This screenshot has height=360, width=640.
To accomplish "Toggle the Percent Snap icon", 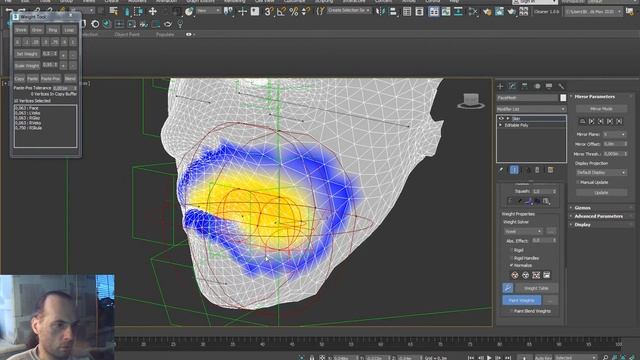I will point(293,11).
